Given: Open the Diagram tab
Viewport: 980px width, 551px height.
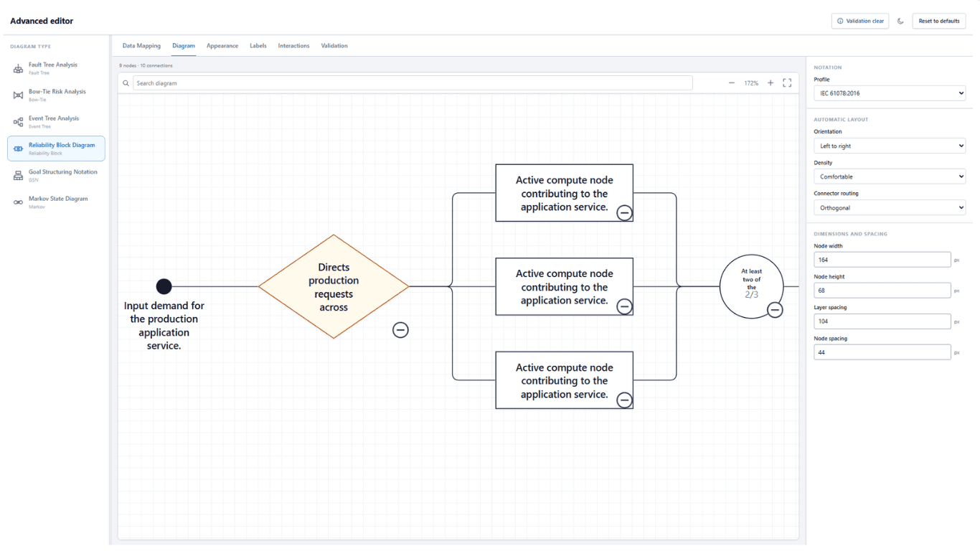Looking at the screenshot, I should pos(184,46).
